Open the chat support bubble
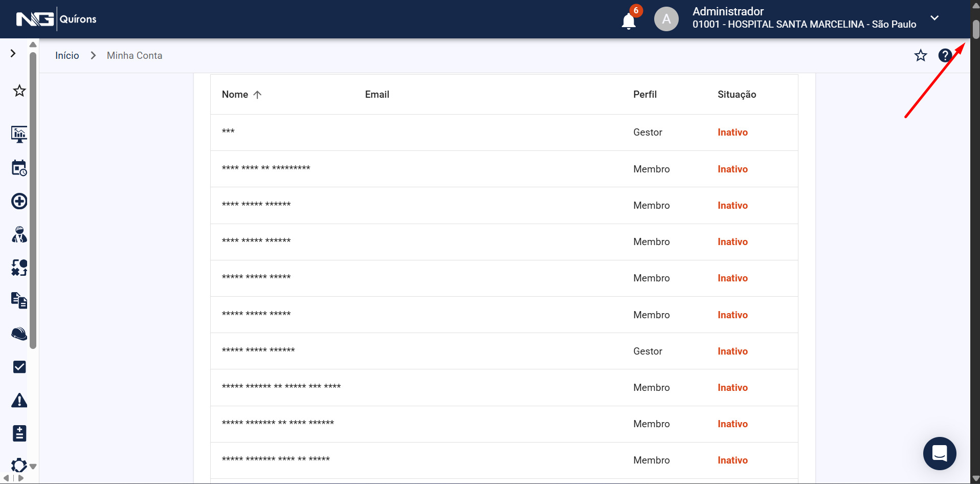 pyautogui.click(x=939, y=453)
